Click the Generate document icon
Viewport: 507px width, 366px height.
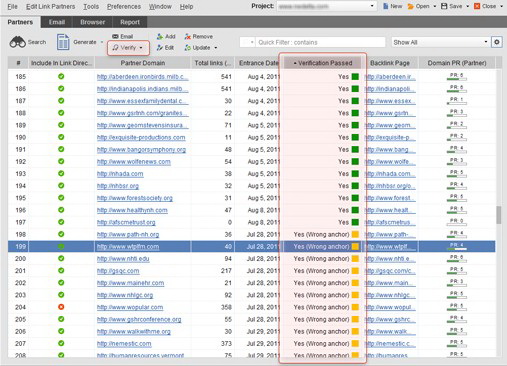pos(63,42)
